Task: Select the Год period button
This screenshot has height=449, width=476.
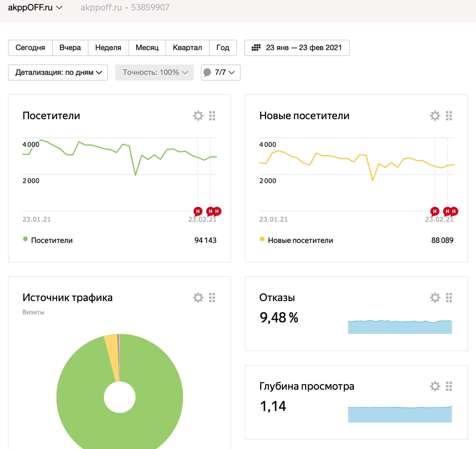Action: pyautogui.click(x=223, y=48)
